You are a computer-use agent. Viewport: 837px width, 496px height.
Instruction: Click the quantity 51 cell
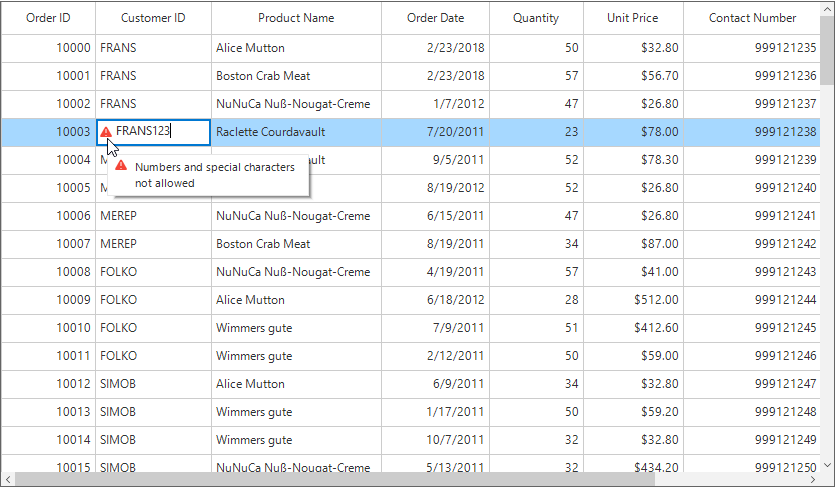[x=536, y=328]
